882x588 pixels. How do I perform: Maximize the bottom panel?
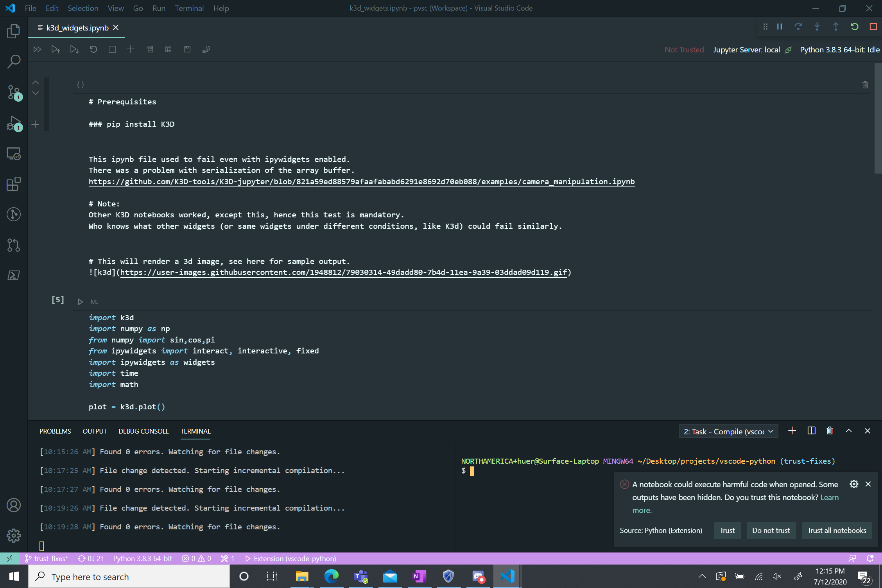(x=848, y=430)
